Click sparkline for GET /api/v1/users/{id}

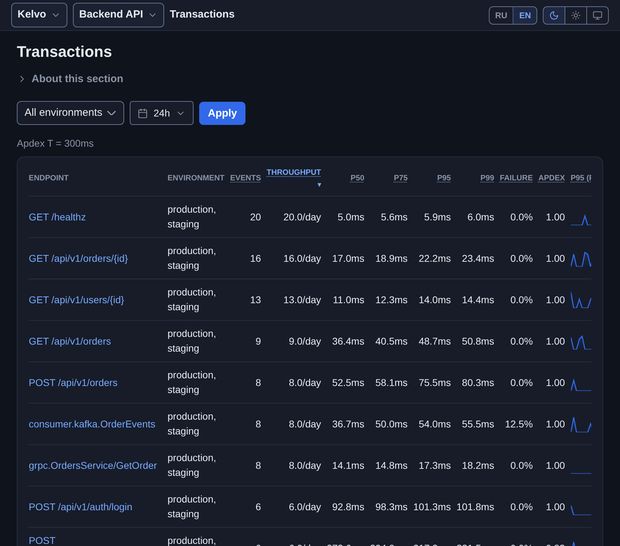(x=581, y=300)
